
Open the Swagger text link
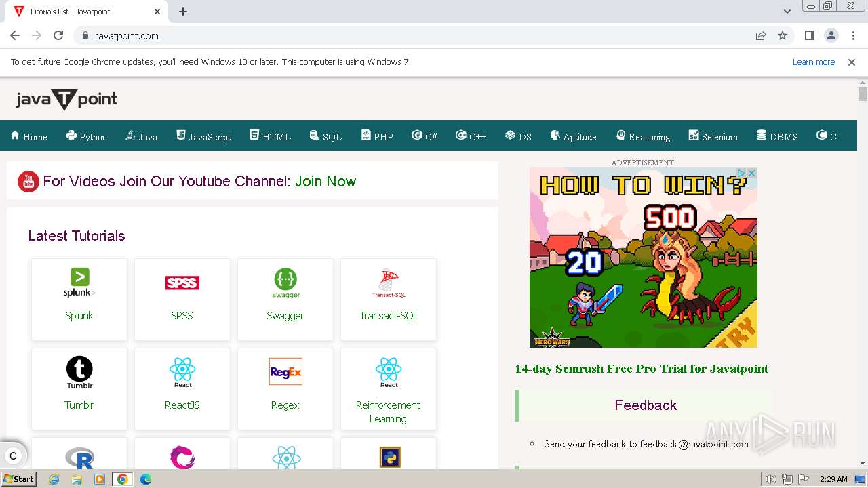coord(285,315)
